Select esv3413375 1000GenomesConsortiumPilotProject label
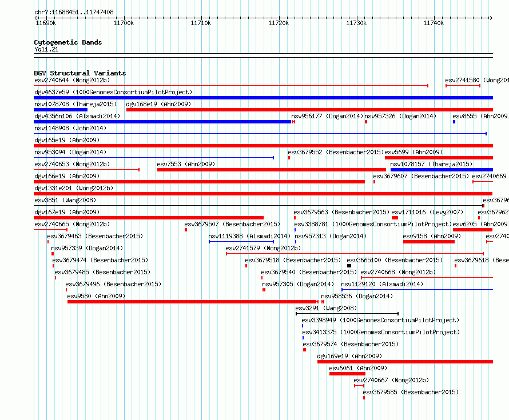Viewport: 509px width, 420px height. pos(381,332)
